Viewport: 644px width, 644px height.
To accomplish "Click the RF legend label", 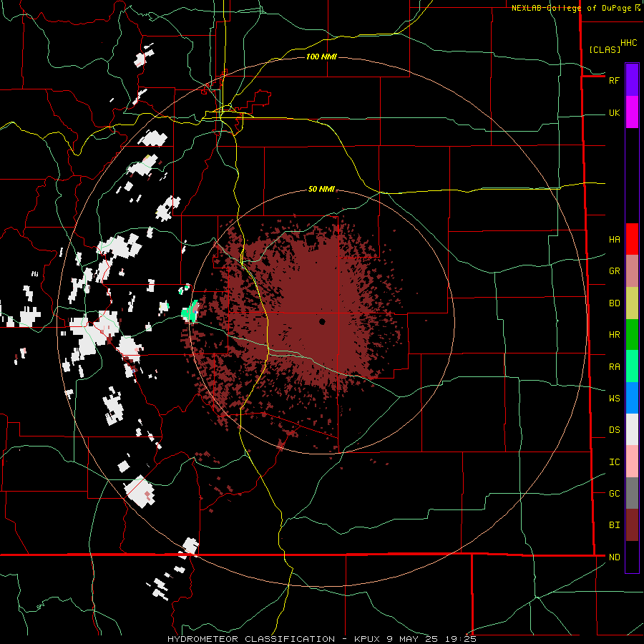I will click(x=614, y=80).
